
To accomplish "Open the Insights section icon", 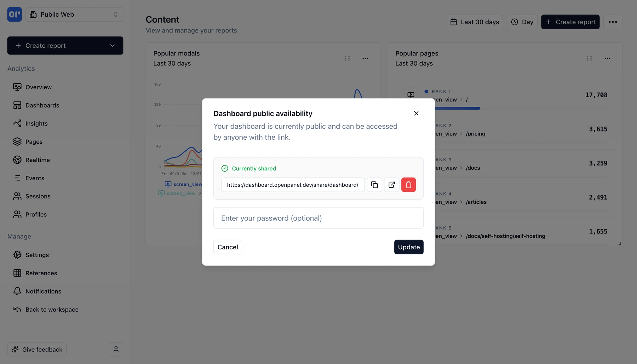I will pyautogui.click(x=17, y=123).
